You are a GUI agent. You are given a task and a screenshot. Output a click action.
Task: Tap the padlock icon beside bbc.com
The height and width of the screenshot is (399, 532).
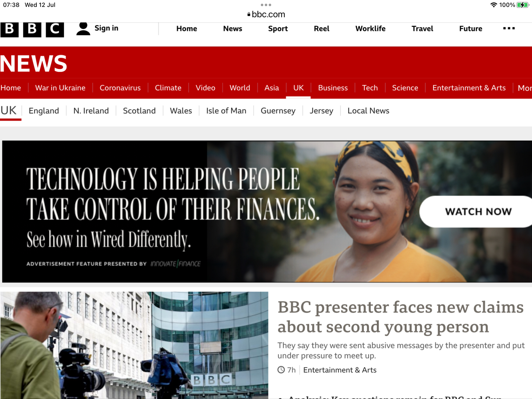(x=249, y=15)
